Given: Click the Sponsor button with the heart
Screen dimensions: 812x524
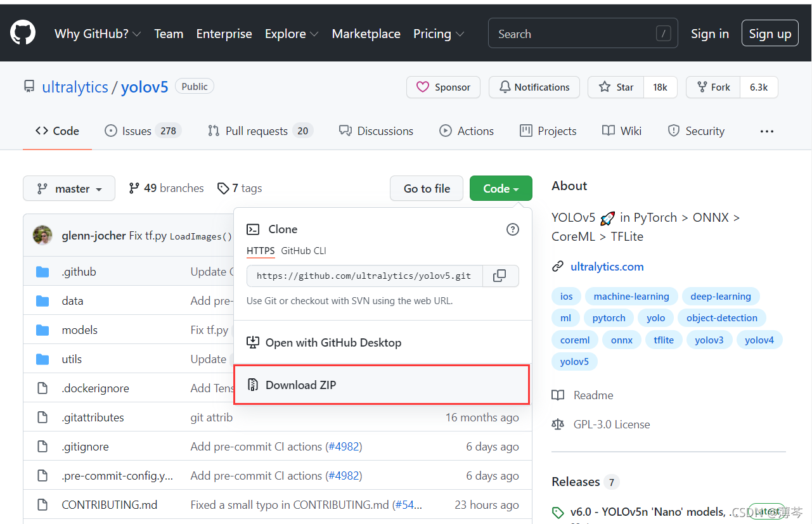Looking at the screenshot, I should click(x=443, y=87).
